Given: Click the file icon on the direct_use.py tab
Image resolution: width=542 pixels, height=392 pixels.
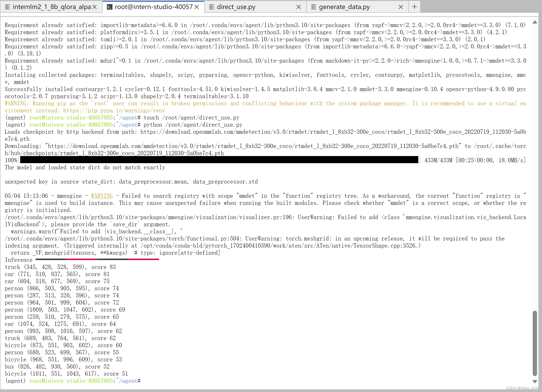Looking at the screenshot, I should pos(212,7).
